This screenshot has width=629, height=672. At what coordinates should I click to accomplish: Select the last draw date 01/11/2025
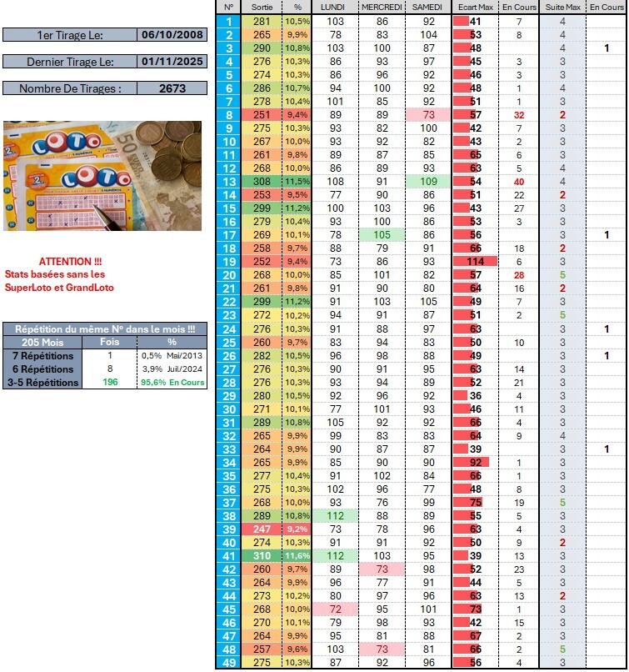(x=172, y=62)
